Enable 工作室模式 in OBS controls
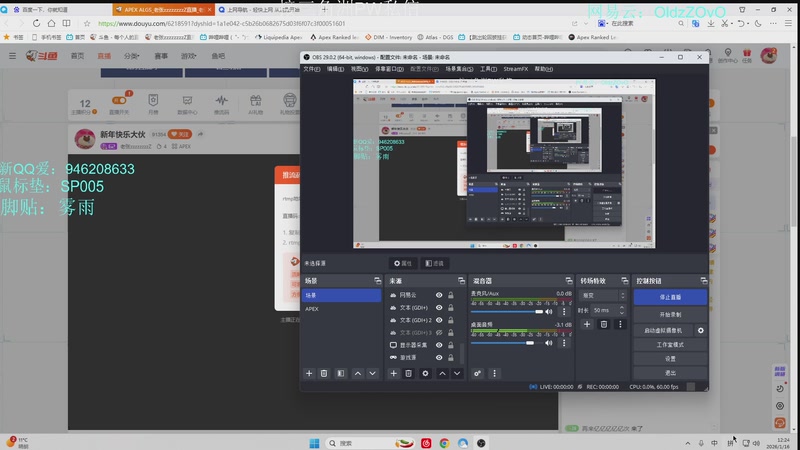Image resolution: width=800 pixels, height=450 pixels. 670,345
